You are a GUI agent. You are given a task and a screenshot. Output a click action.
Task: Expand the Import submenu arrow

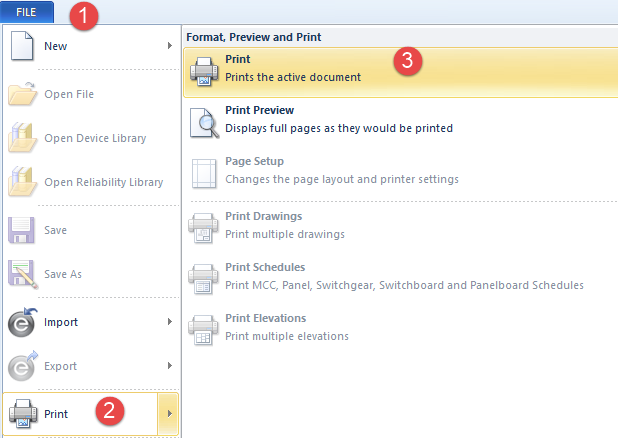pyautogui.click(x=169, y=322)
